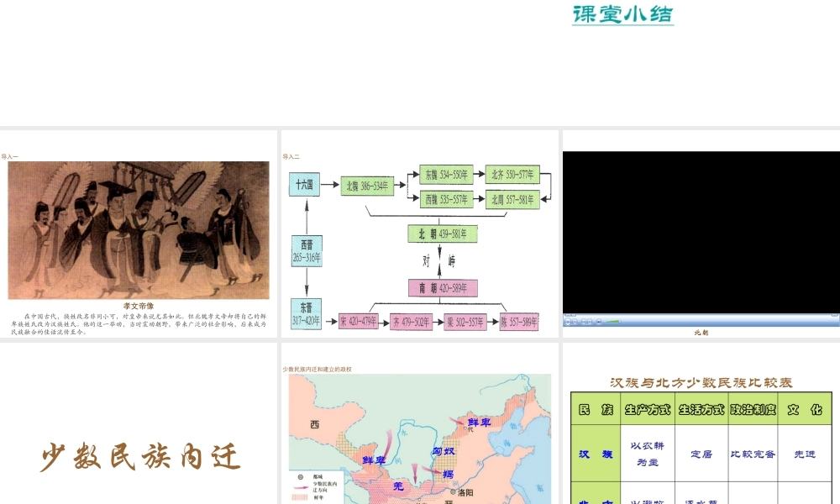Adjust the green volume slider in the video player
The image size is (840, 504).
613,322
